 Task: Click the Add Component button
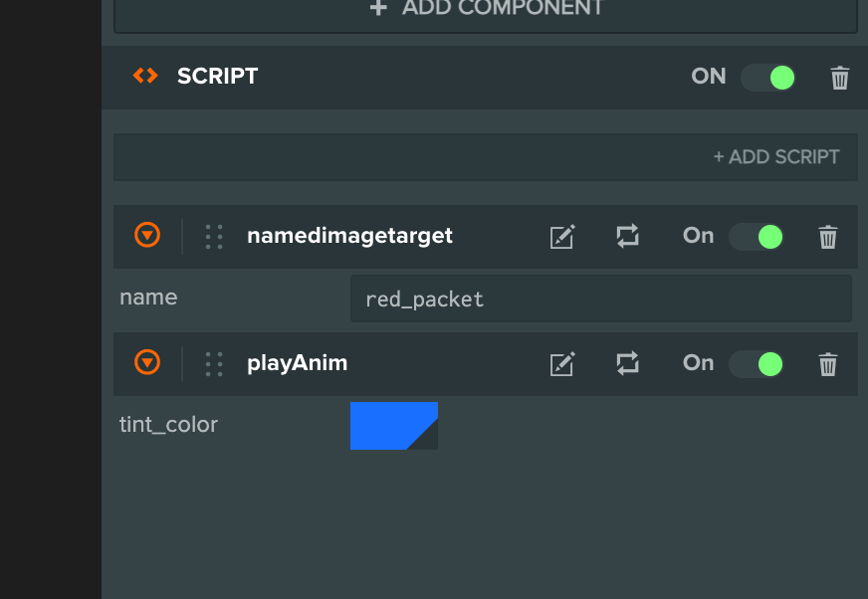[x=486, y=10]
